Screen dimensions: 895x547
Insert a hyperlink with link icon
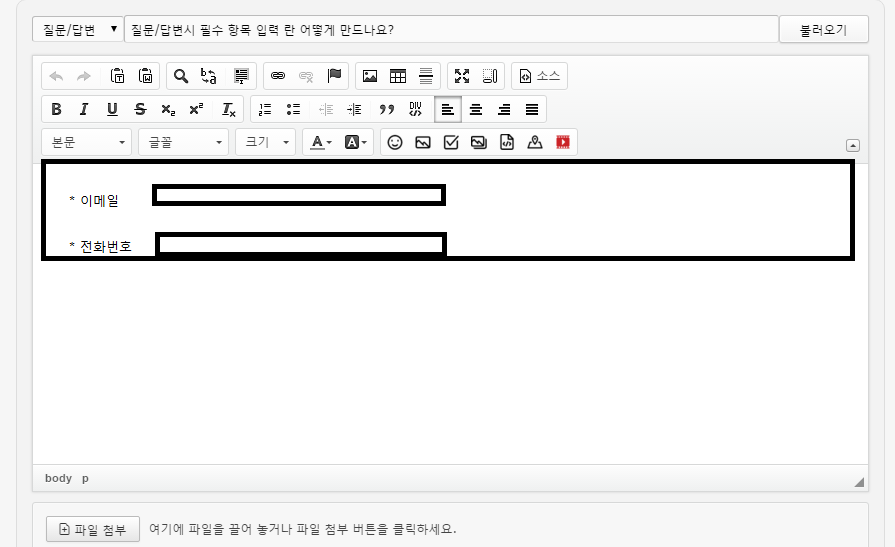pos(278,76)
